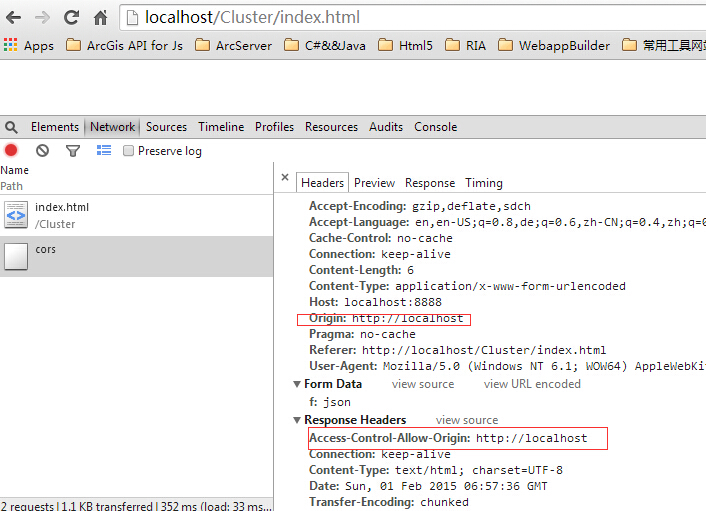Image resolution: width=706 pixels, height=511 pixels.
Task: Click the browser back arrow
Action: click(x=15, y=17)
